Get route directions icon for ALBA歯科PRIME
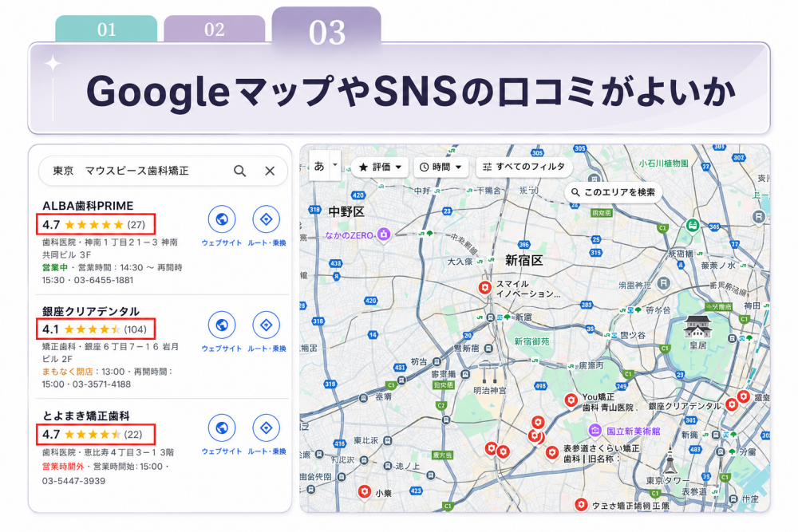This screenshot has height=532, width=798. 267,219
